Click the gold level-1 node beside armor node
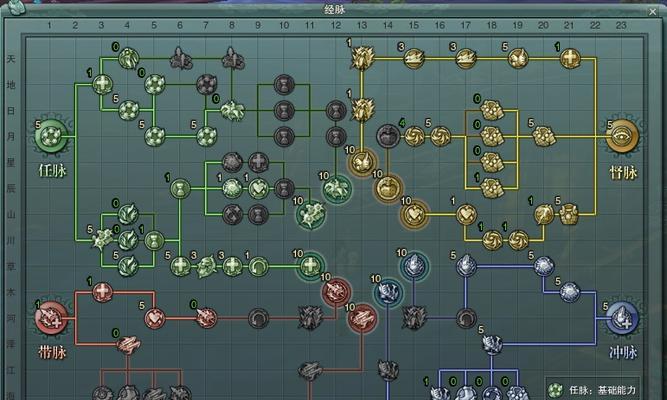Screen dimensions: 667x400 (x=543, y=214)
